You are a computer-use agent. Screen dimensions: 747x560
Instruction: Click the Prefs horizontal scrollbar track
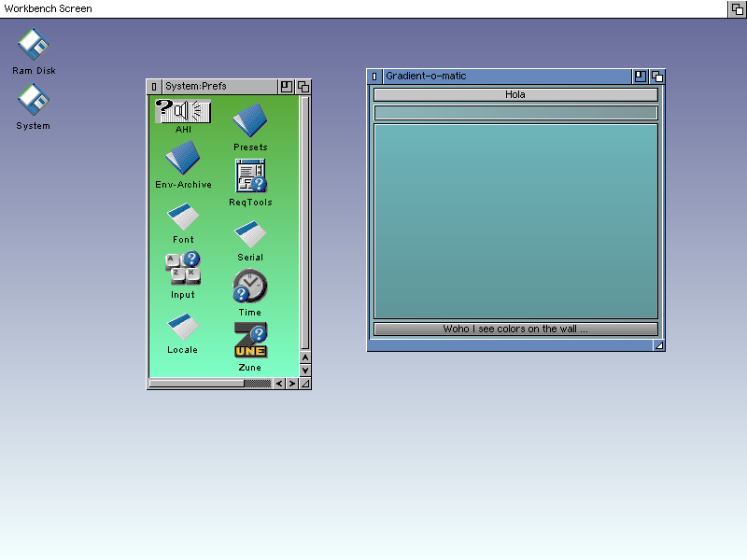coord(210,384)
